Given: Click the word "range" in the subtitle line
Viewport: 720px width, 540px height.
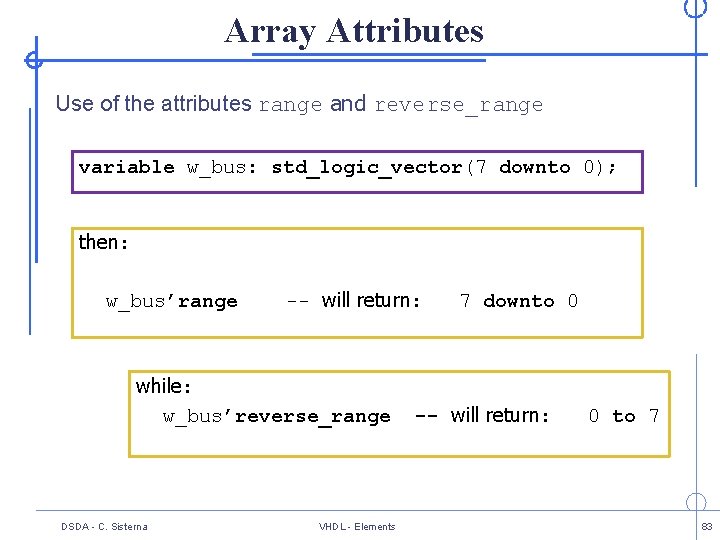Looking at the screenshot, I should pos(290,105).
